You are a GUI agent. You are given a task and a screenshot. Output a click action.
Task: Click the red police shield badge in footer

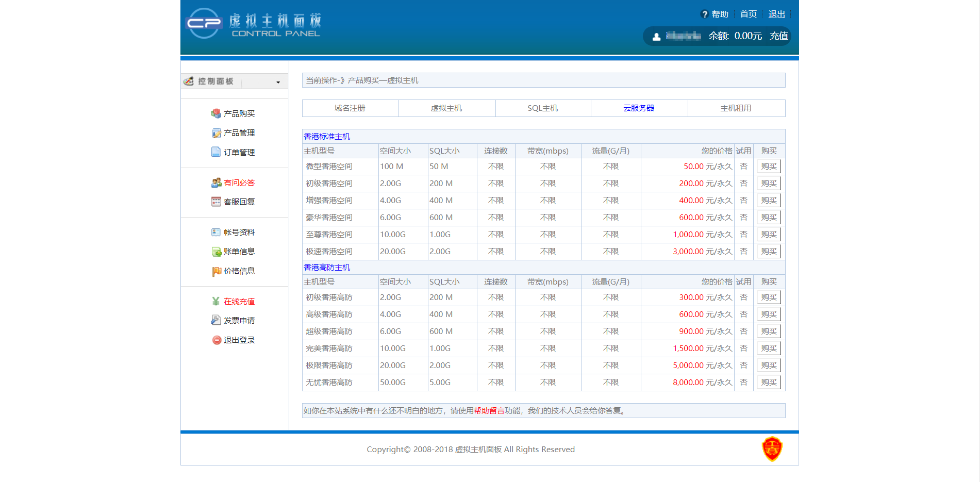pos(772,449)
